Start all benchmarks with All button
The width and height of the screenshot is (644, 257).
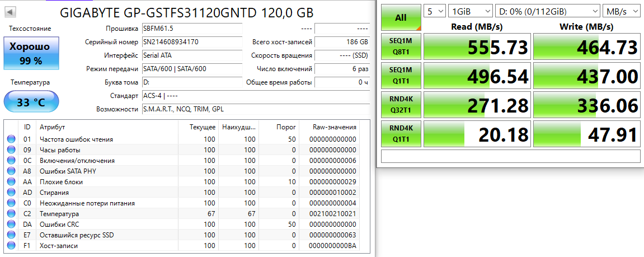(x=401, y=18)
